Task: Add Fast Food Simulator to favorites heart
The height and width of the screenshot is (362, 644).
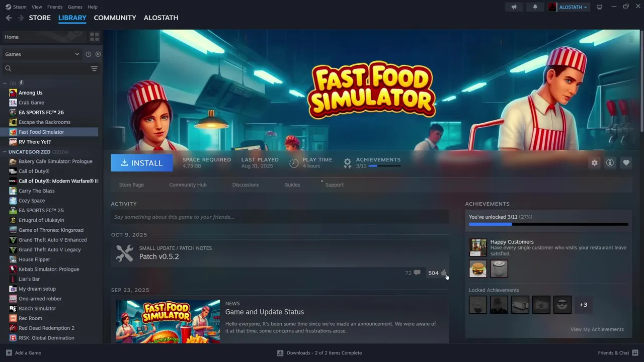Action: pyautogui.click(x=626, y=163)
